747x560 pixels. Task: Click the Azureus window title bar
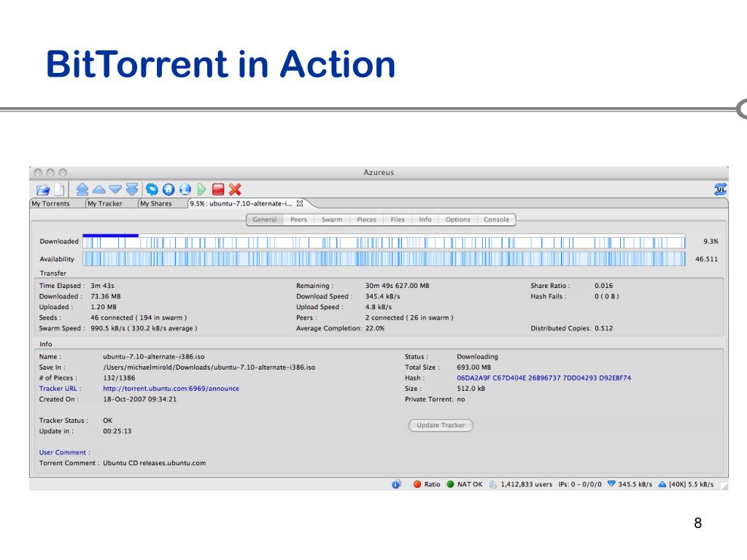(379, 172)
